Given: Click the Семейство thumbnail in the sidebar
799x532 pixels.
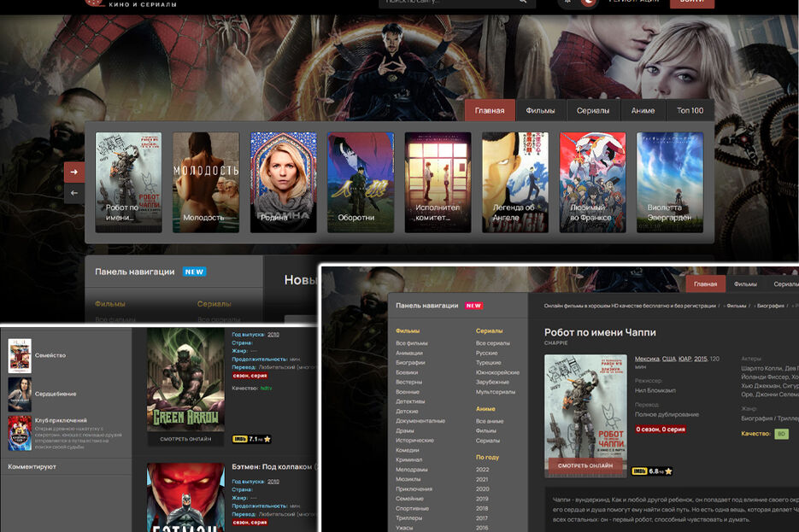Looking at the screenshot, I should 20,356.
